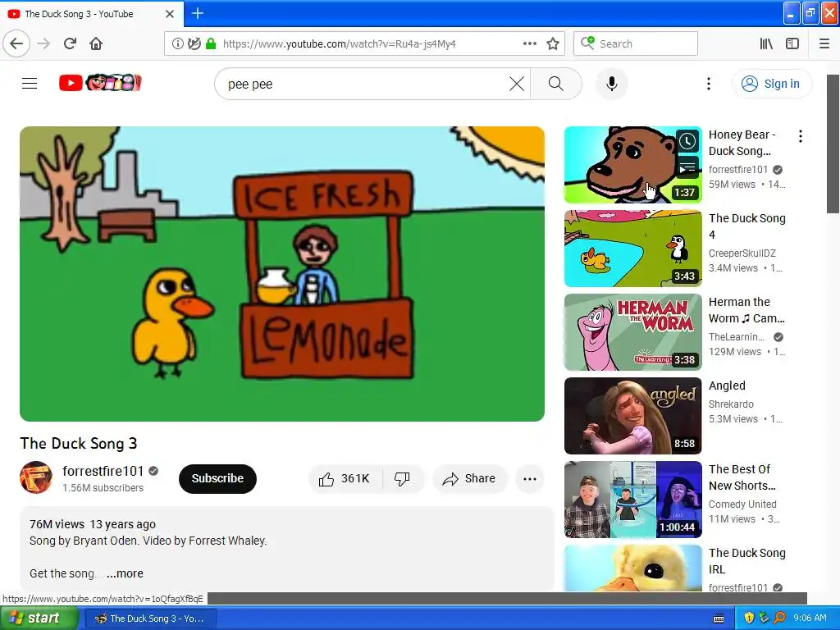Viewport: 840px width, 630px height.
Task: Click the Firefox Search box
Action: (636, 43)
